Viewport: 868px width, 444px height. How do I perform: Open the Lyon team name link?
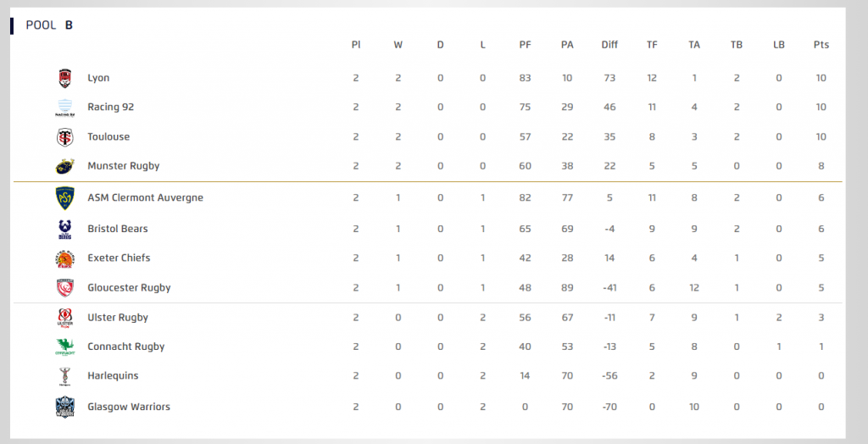coord(98,78)
